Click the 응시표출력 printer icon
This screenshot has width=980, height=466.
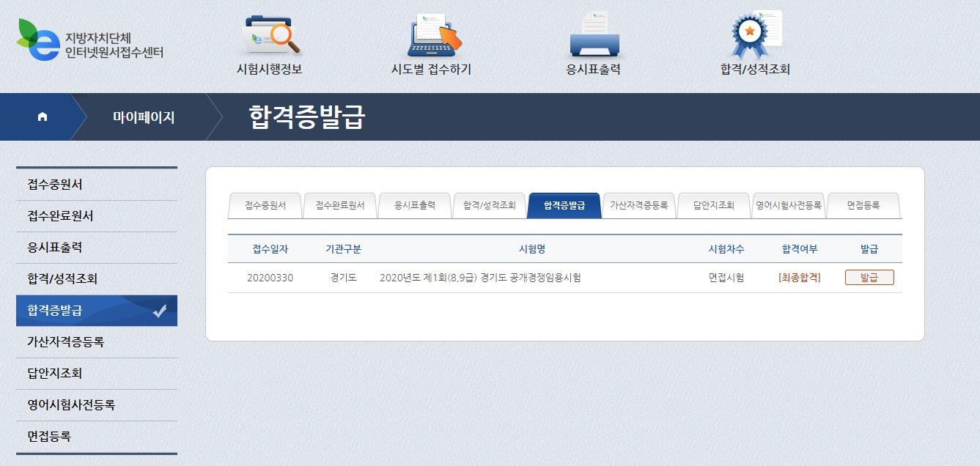coord(594,35)
